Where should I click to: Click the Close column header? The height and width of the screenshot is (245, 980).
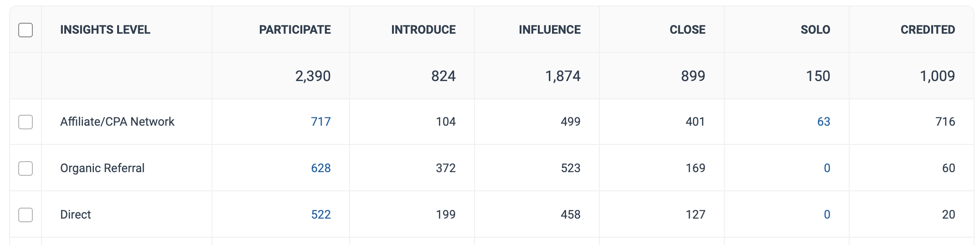(x=687, y=30)
